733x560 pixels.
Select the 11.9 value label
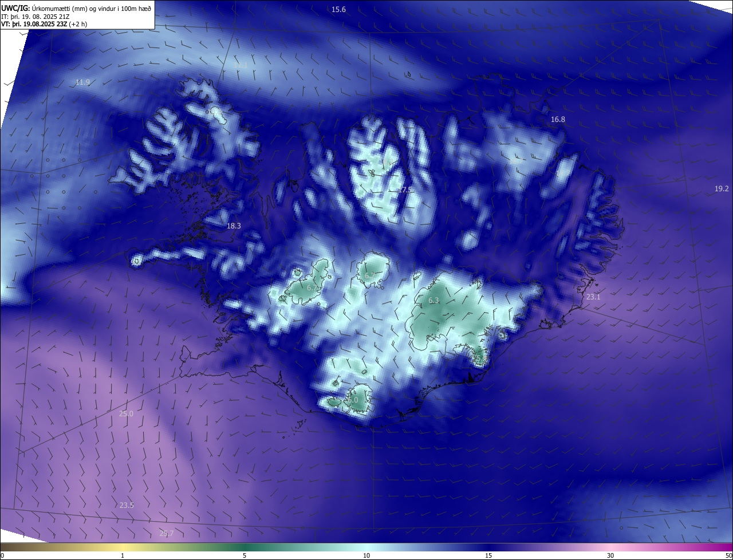click(x=82, y=82)
